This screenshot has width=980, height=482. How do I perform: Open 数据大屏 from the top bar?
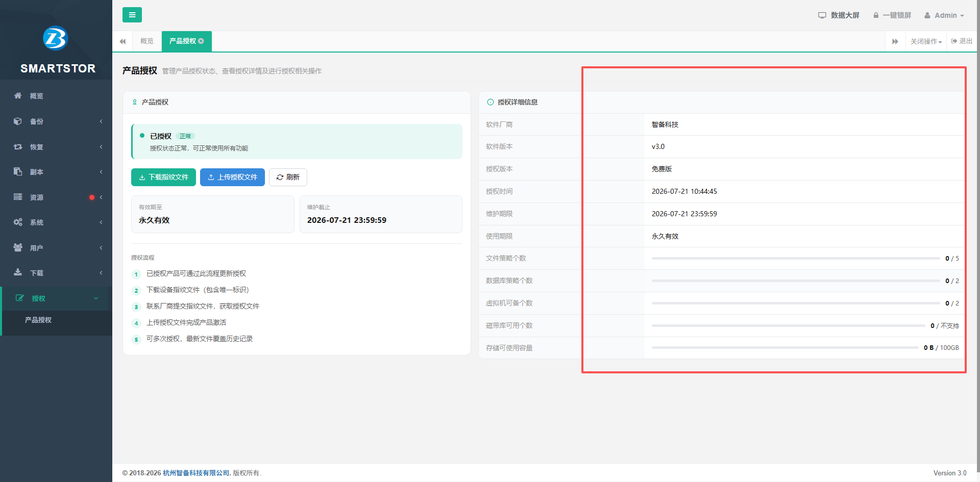(x=839, y=15)
